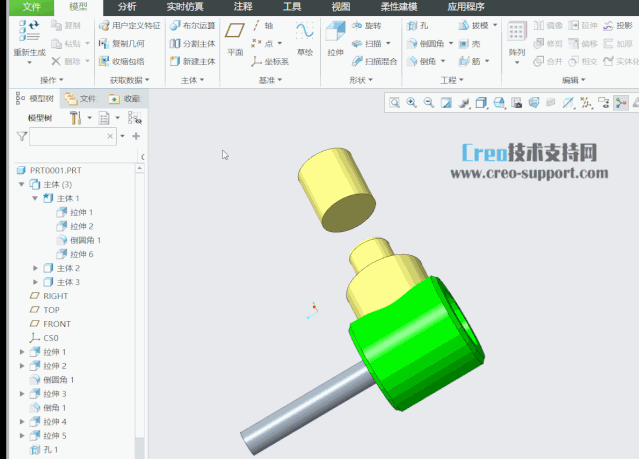Open the Pattern (阵列) tool
Viewport: 639px width, 459px height.
(x=517, y=38)
